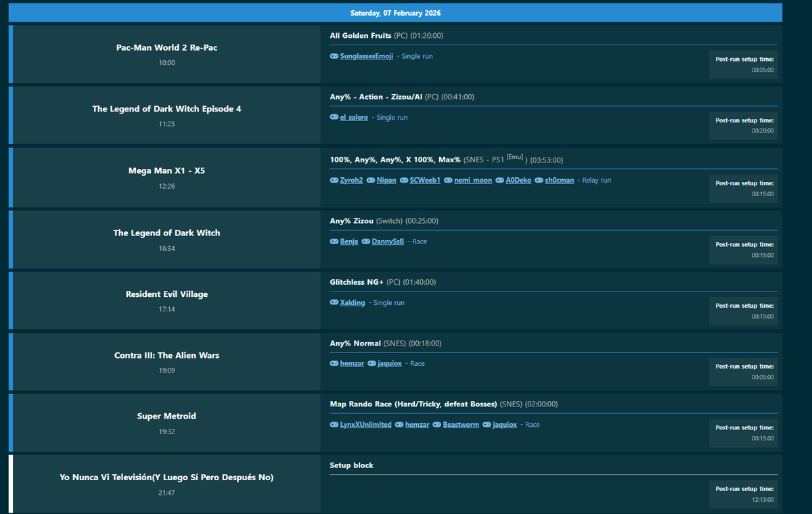Image resolution: width=812 pixels, height=514 pixels.
Task: Click the icon beside SCWeeb1
Action: pyautogui.click(x=404, y=181)
